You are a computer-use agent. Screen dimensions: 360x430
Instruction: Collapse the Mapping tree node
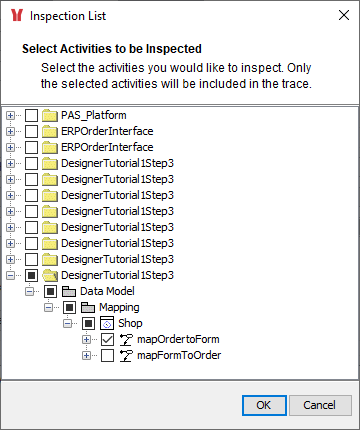click(x=48, y=307)
